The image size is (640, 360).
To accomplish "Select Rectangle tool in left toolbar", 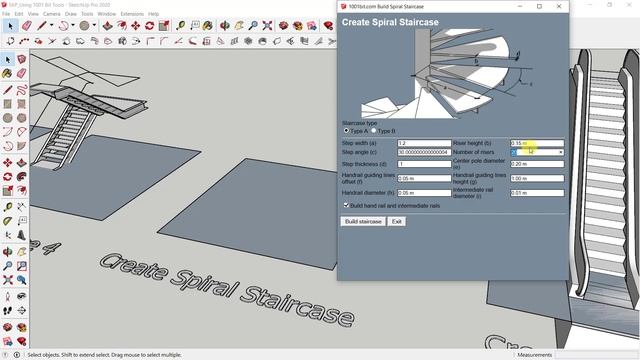I will point(7,104).
